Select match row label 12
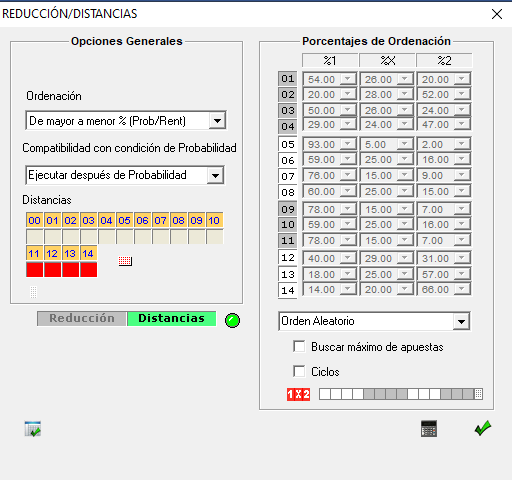 pos(288,258)
